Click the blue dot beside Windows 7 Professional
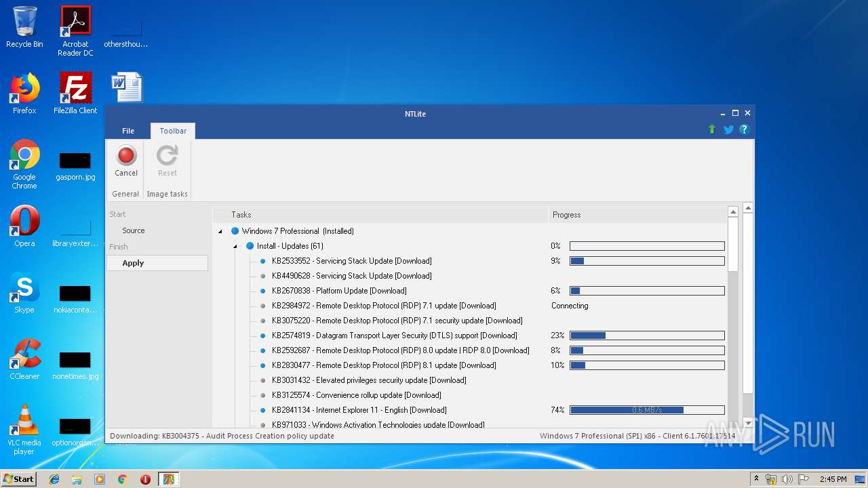The width and height of the screenshot is (868, 488). (x=235, y=231)
